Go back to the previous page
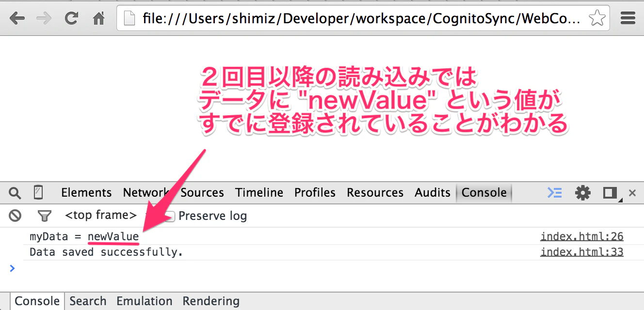 17,19
